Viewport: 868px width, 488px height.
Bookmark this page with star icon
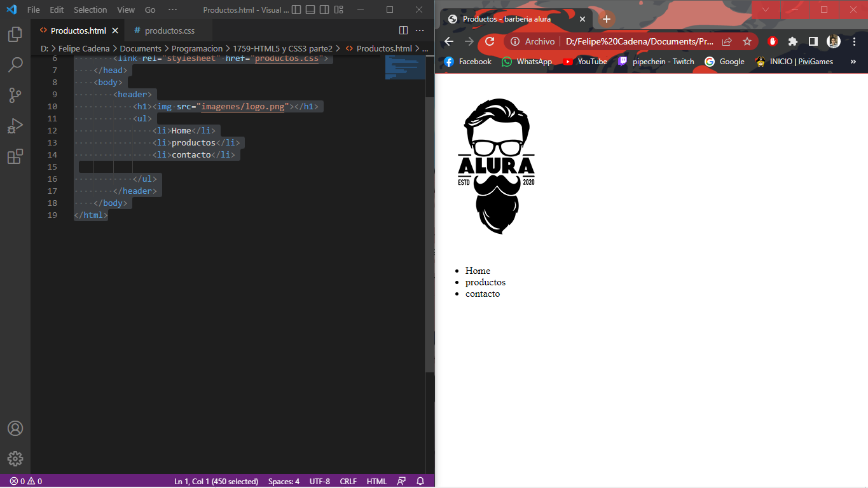747,41
